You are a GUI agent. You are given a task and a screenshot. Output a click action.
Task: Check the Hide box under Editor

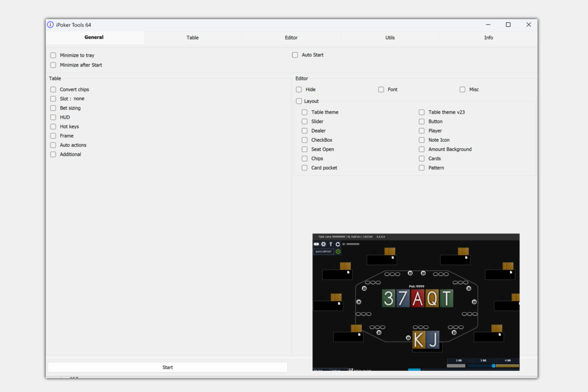point(299,90)
